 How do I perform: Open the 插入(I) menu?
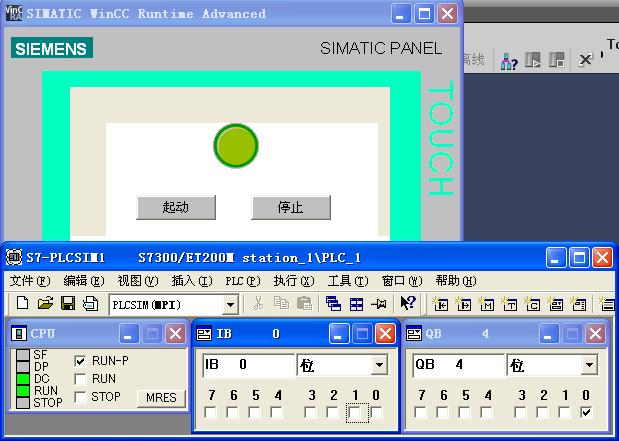pyautogui.click(x=192, y=281)
